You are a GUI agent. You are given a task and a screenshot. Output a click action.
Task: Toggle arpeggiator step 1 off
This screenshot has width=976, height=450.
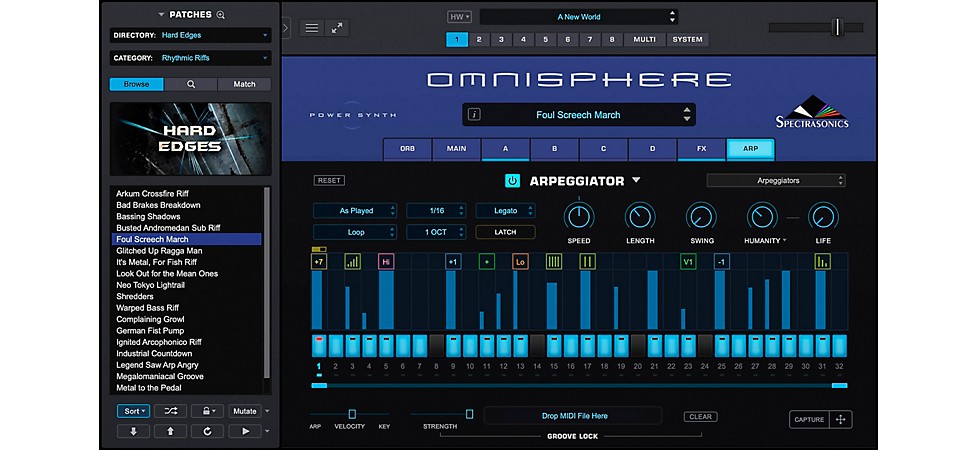[x=318, y=345]
